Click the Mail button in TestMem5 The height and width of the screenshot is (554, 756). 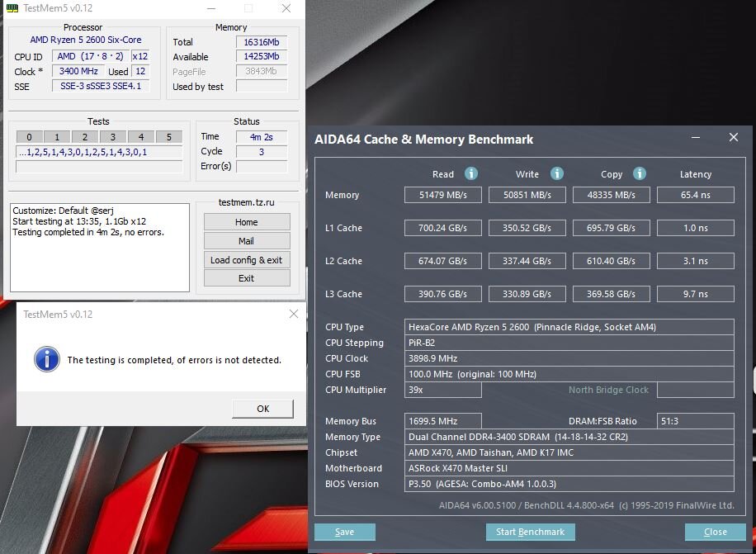(x=247, y=241)
